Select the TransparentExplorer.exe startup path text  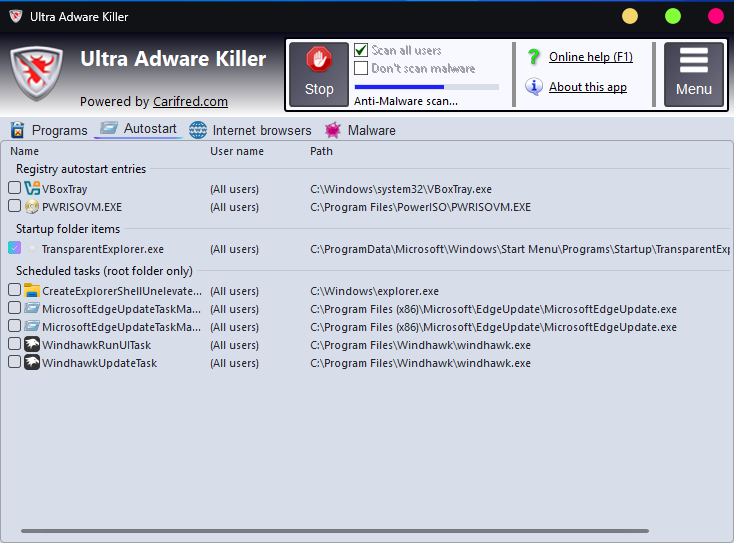(x=520, y=249)
